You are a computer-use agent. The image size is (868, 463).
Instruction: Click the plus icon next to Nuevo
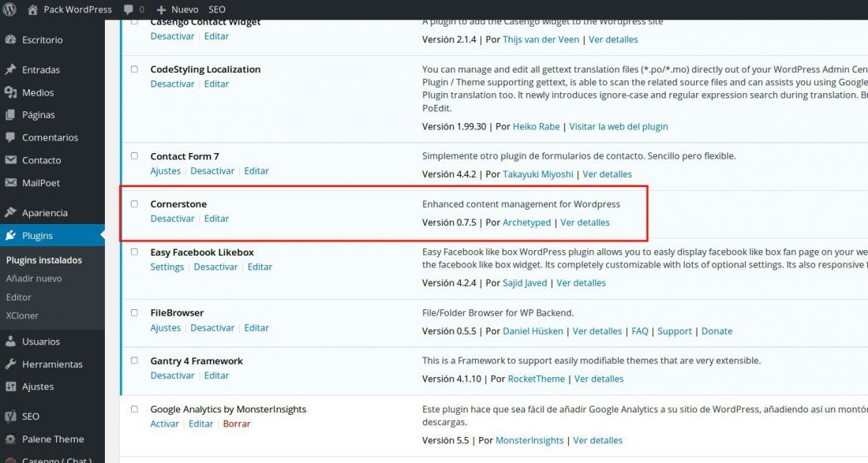(161, 10)
